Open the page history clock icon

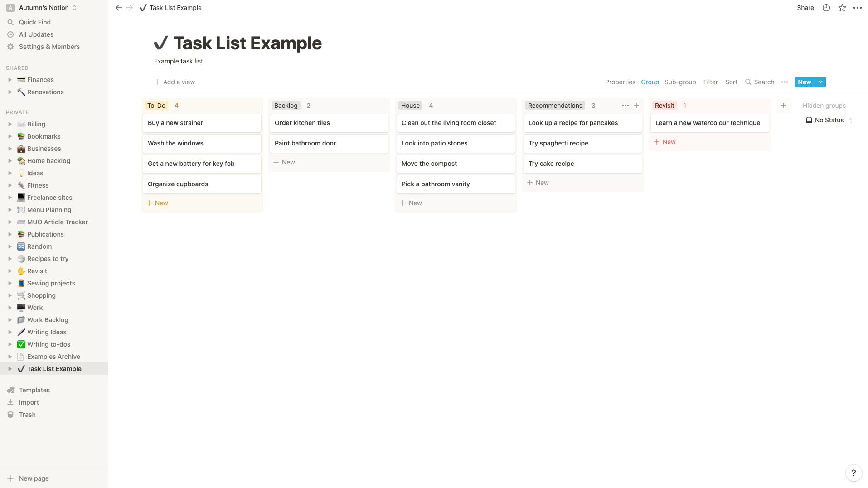826,8
